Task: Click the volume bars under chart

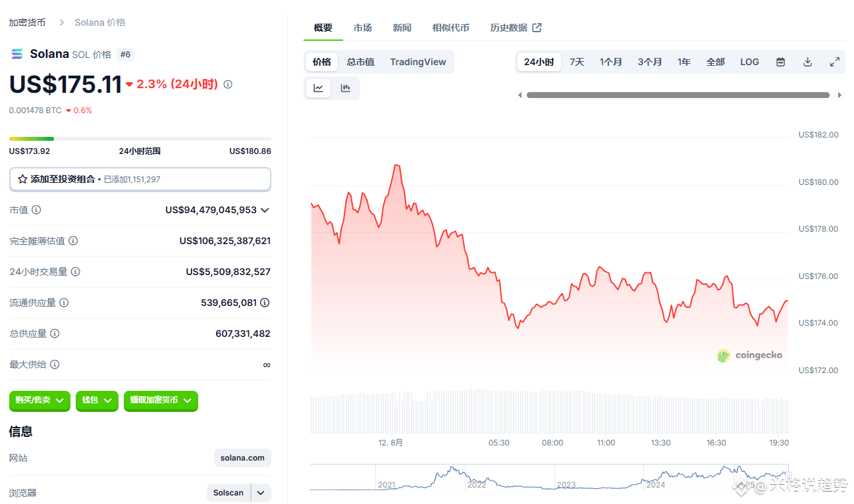Action: (549, 411)
